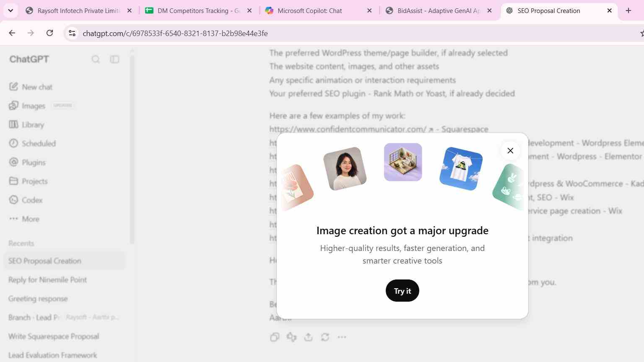Open Reply for Ninemile Point chat

click(47, 280)
